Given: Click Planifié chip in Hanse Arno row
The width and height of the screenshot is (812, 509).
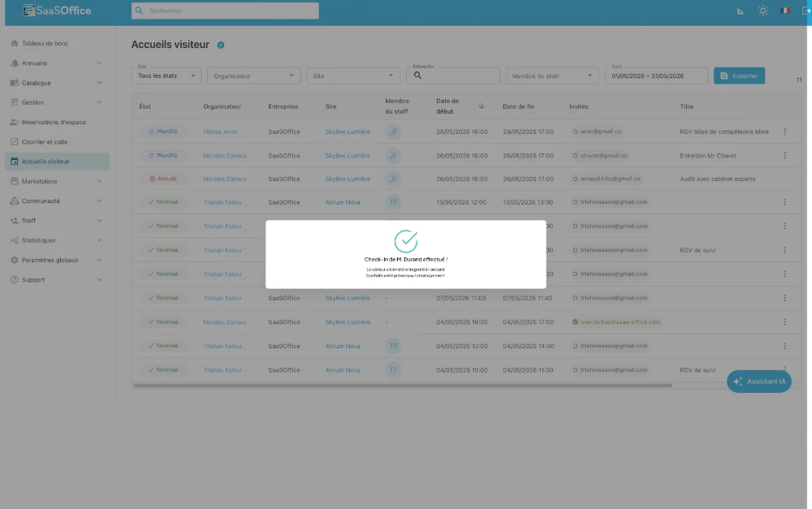Looking at the screenshot, I should tap(163, 132).
